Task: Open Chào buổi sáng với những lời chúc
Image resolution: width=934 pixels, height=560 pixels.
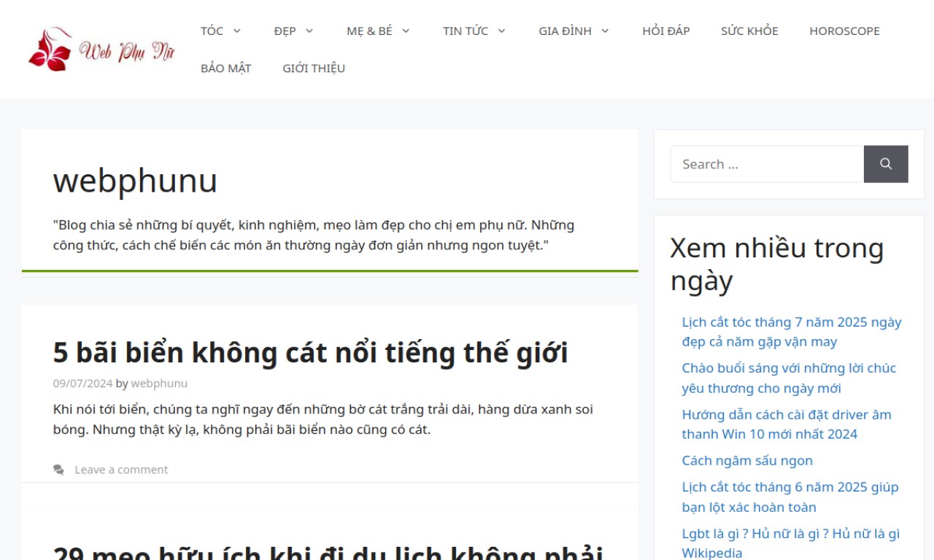Action: 789,378
